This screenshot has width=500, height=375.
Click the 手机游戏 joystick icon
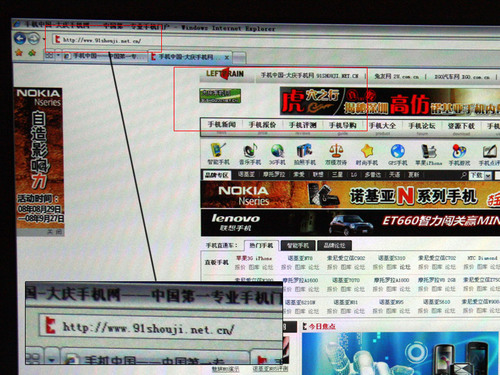point(459,152)
